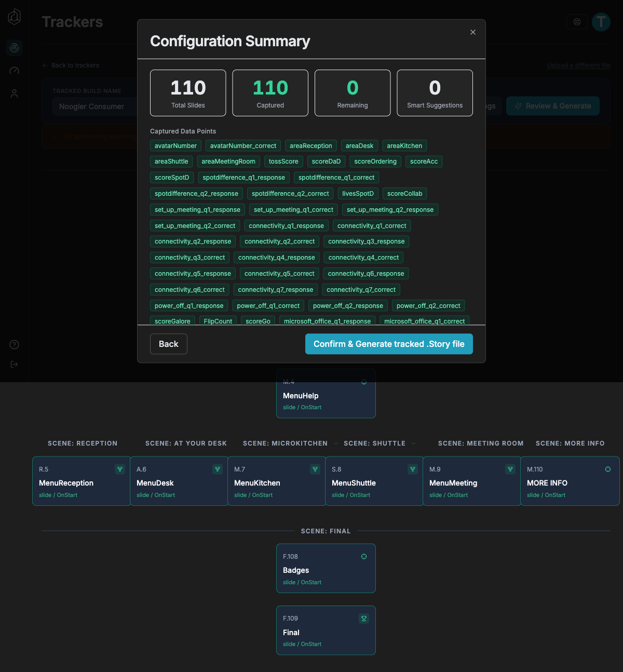This screenshot has width=623, height=672.
Task: Select the Badges slide card
Action: click(326, 568)
